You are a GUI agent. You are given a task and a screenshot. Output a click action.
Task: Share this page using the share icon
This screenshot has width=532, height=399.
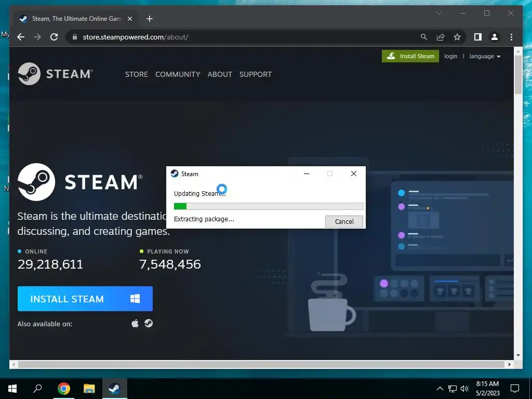tap(441, 37)
